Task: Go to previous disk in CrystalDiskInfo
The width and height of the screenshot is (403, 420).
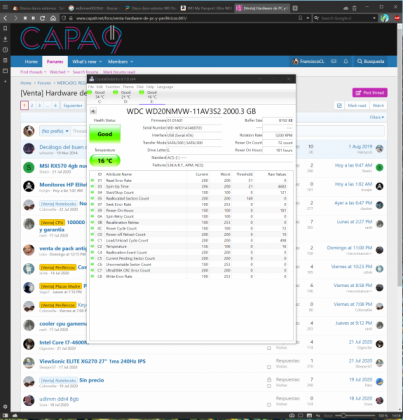Action: point(93,111)
